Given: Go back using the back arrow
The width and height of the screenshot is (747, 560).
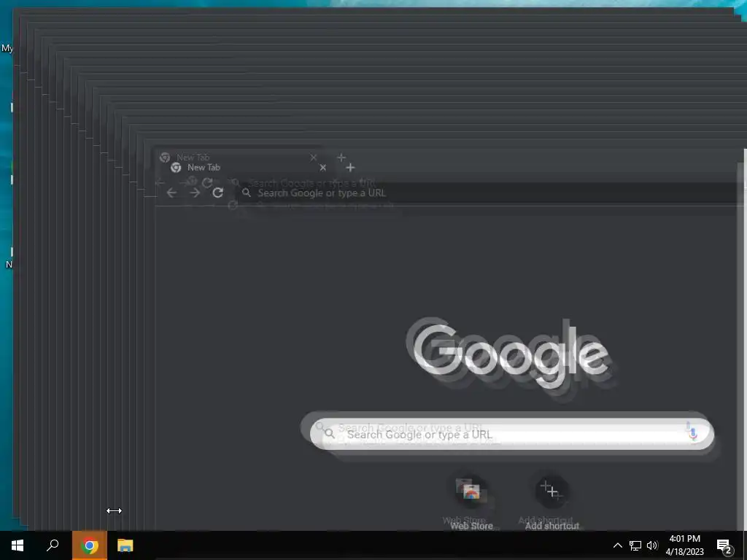Looking at the screenshot, I should [x=171, y=192].
